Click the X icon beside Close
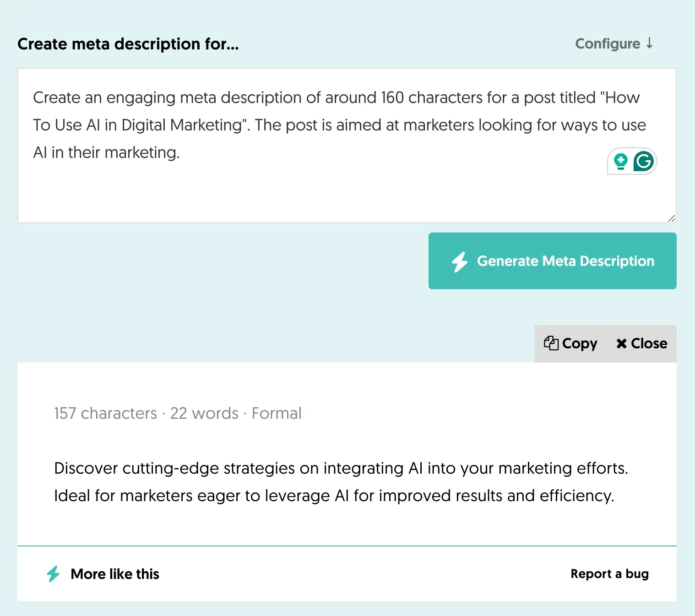 (x=621, y=344)
